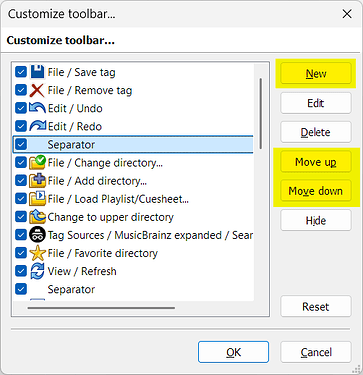Image resolution: width=363 pixels, height=375 pixels.
Task: Click the Cancel button
Action: pos(316,352)
